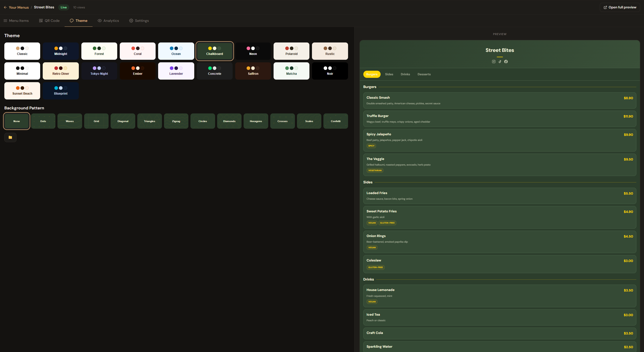
Task: Click Open full preview button
Action: tap(620, 7)
